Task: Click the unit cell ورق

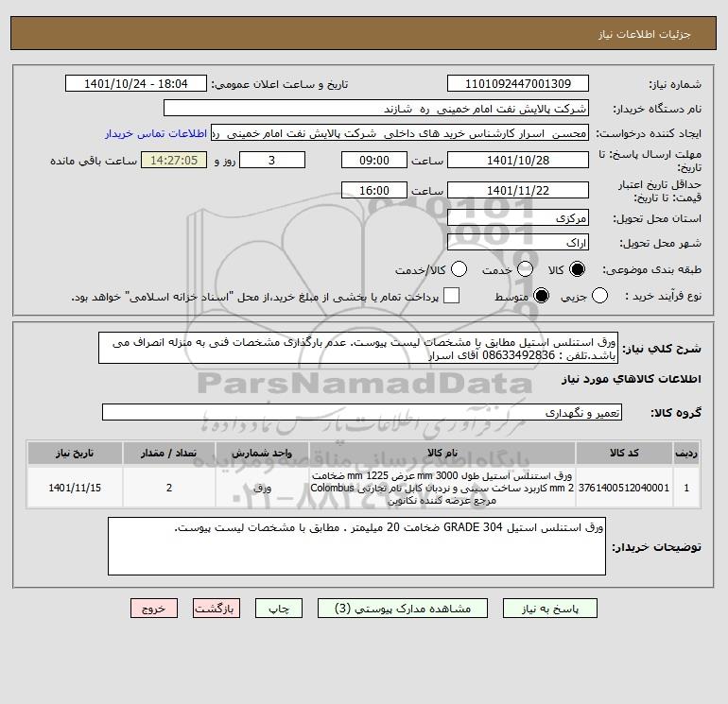Action: (262, 488)
